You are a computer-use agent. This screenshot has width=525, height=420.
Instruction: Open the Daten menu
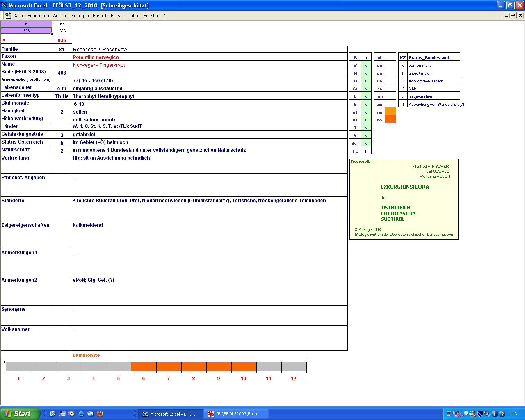(x=133, y=16)
